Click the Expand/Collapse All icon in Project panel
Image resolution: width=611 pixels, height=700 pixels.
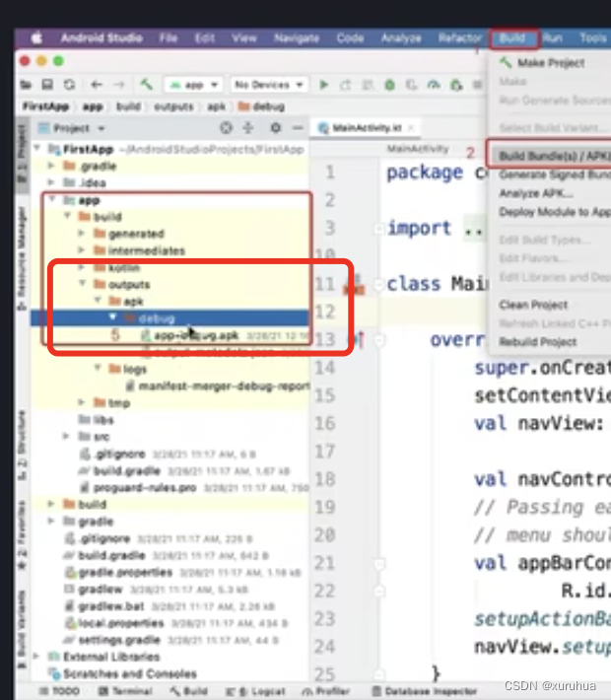click(248, 128)
